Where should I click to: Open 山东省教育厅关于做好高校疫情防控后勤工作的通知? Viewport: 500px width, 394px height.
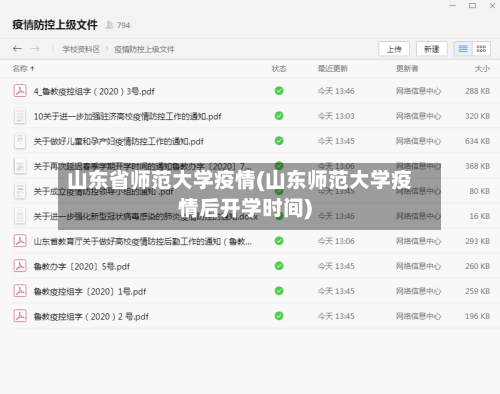tap(143, 241)
